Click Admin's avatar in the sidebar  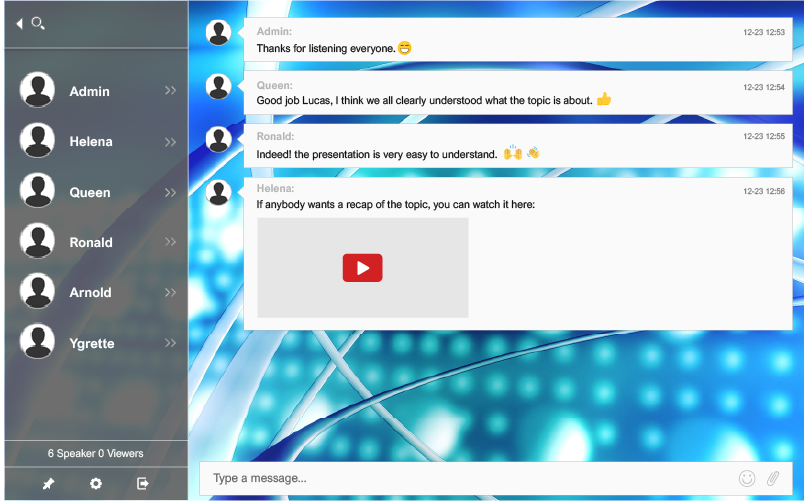[x=37, y=91]
